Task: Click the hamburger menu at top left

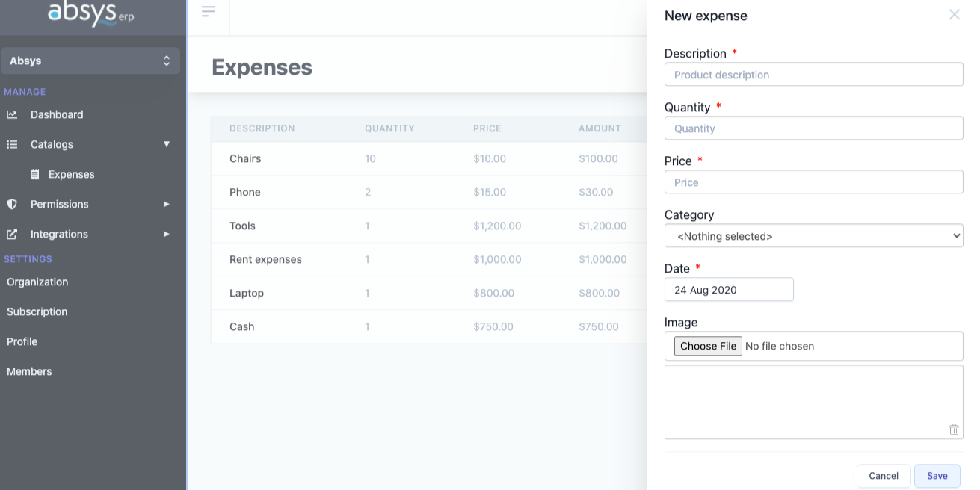Action: coord(208,11)
